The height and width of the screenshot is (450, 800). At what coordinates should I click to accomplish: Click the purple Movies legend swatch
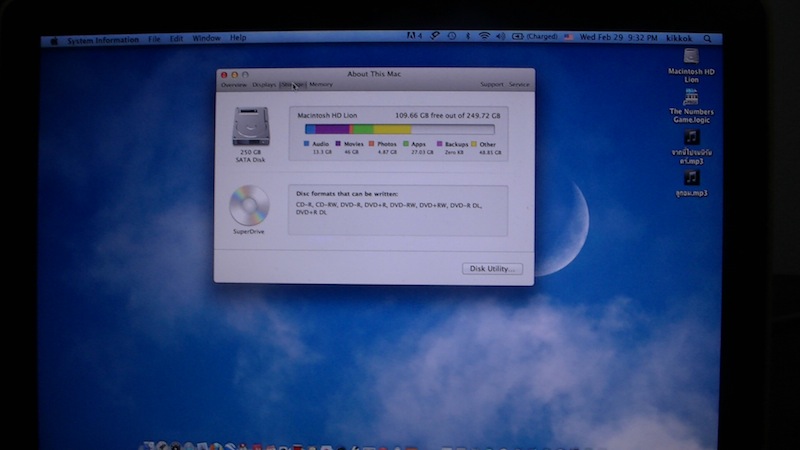tap(338, 144)
